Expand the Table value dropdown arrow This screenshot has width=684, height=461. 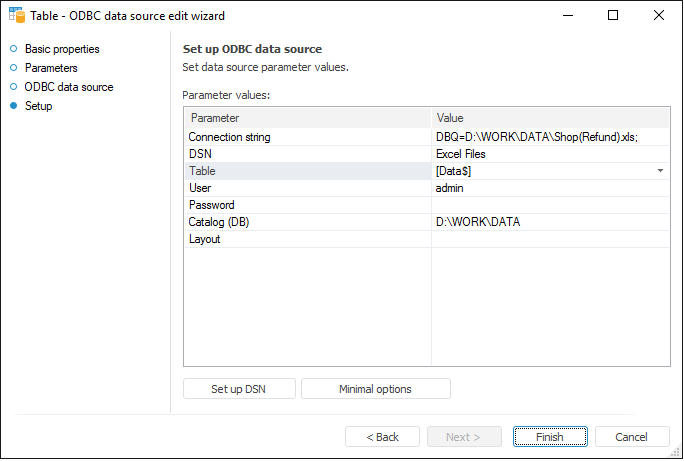coord(660,171)
